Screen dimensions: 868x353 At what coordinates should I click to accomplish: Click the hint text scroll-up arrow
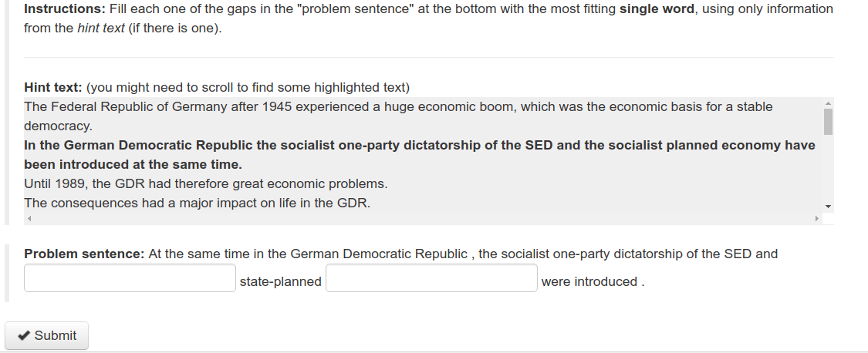828,103
